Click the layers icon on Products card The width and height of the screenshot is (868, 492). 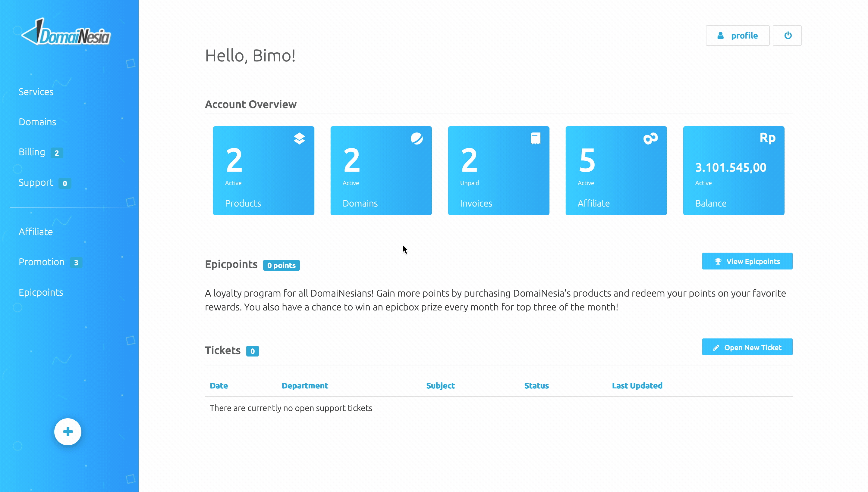pos(299,139)
